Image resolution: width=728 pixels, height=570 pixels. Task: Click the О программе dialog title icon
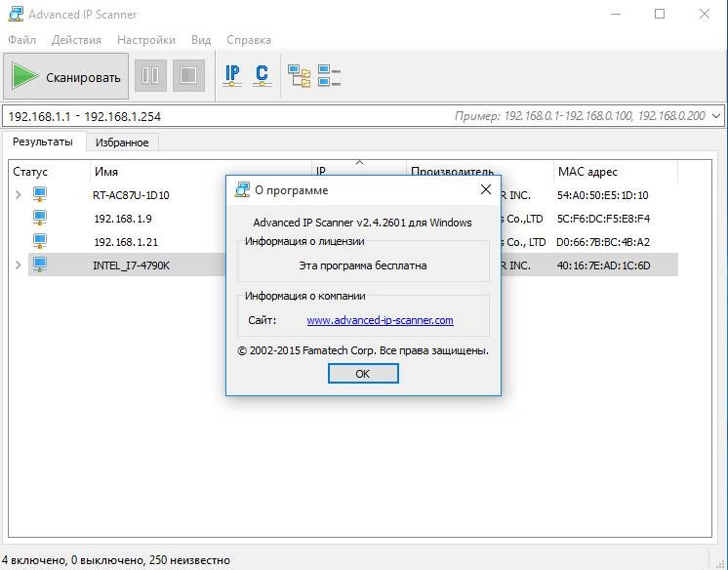tap(242, 189)
